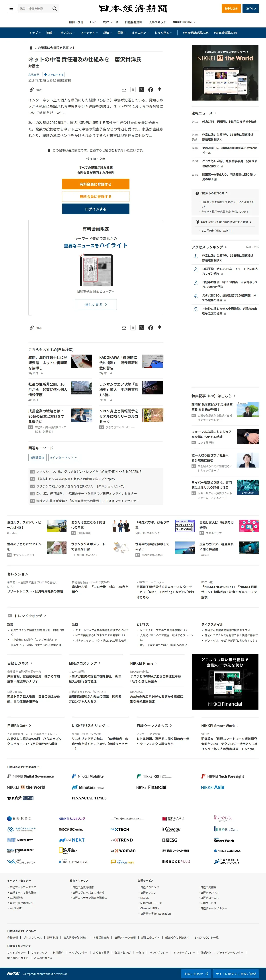This screenshot has width=266, height=980.
Task: Click the National Geographic logo
Action: 68,851
